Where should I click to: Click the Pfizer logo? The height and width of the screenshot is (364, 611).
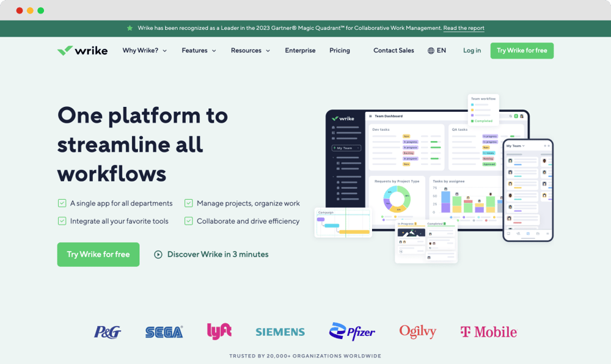(x=351, y=332)
